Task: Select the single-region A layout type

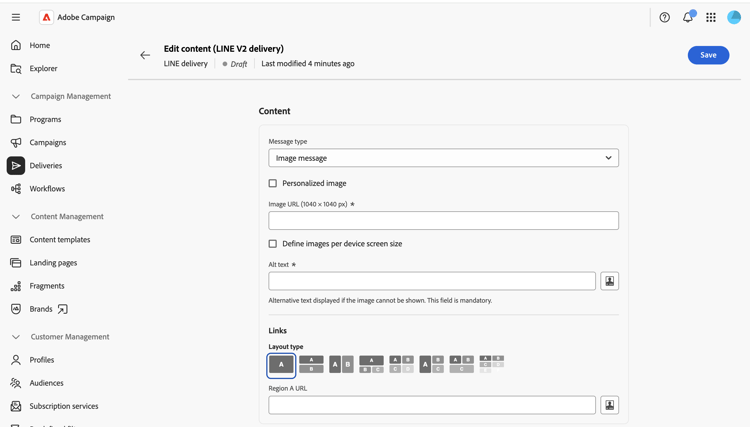Action: [281, 364]
